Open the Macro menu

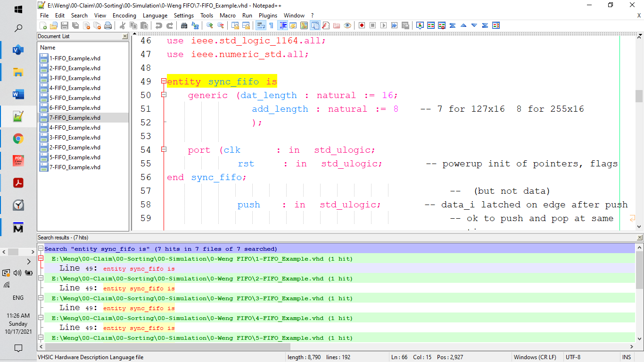tap(228, 16)
